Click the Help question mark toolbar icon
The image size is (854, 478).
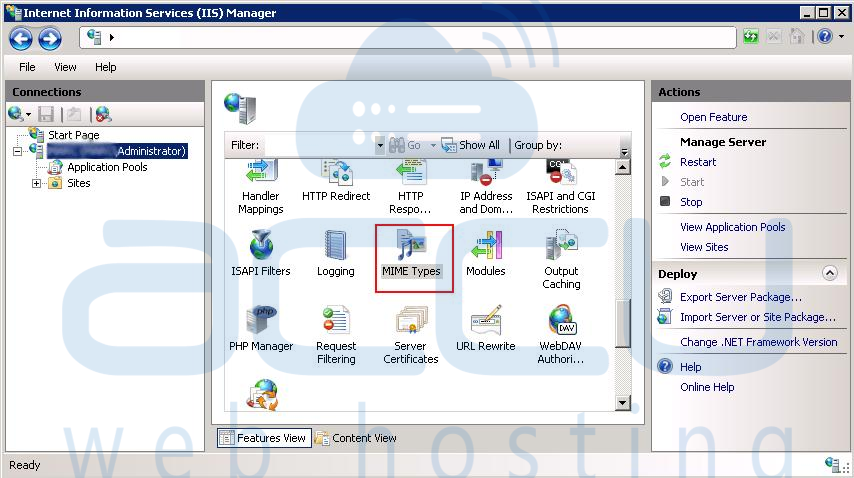(x=825, y=36)
